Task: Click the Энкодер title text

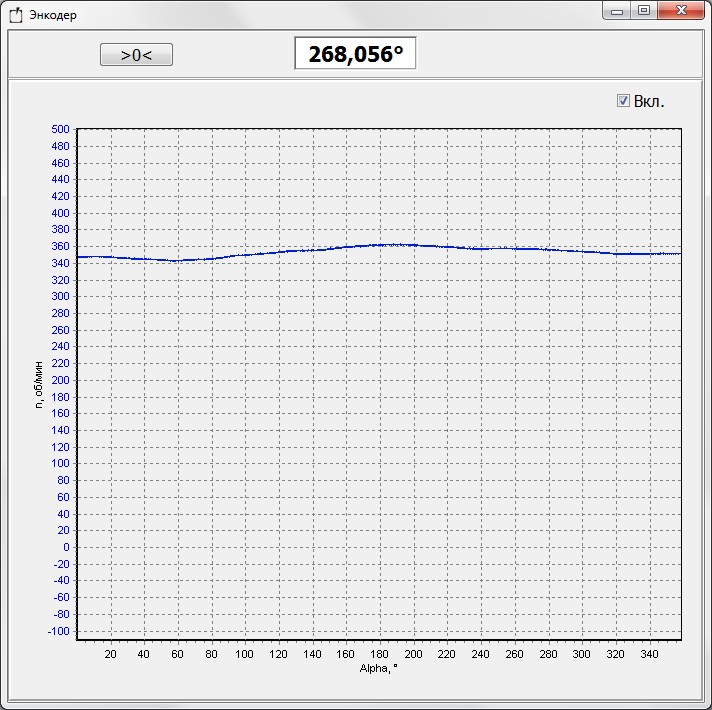Action: pyautogui.click(x=53, y=15)
